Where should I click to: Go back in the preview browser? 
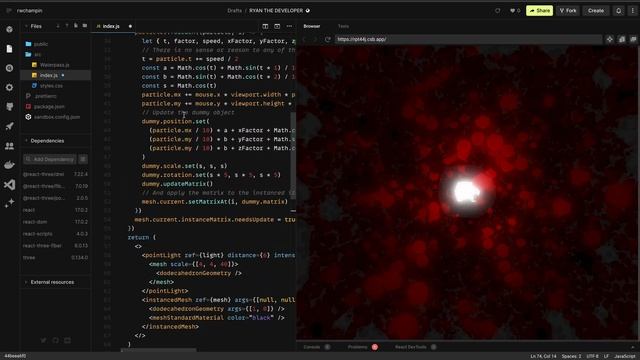[304, 39]
